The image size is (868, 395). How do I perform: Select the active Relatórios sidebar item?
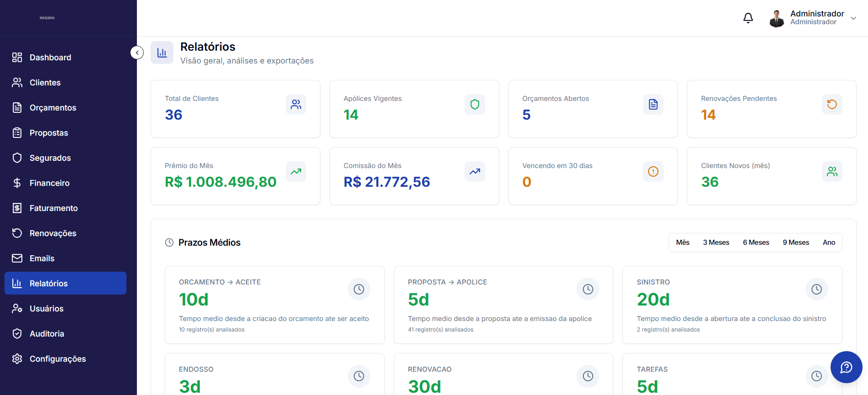(x=65, y=283)
